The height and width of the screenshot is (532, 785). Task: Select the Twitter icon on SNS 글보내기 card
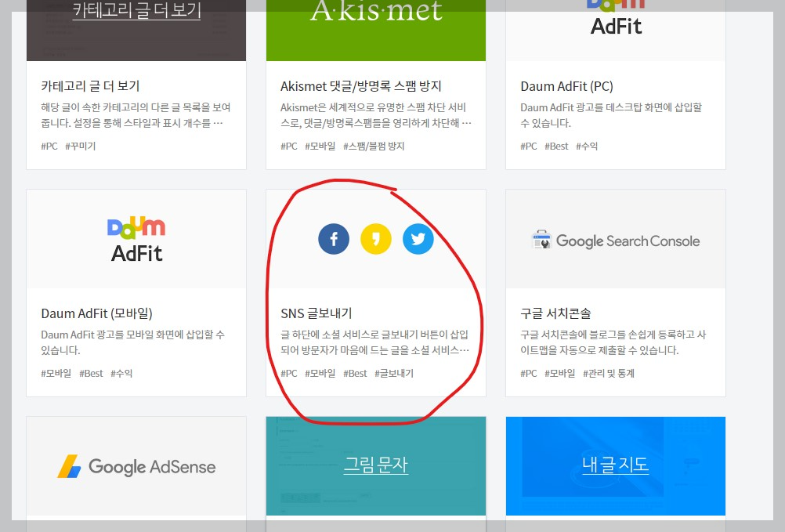pyautogui.click(x=418, y=239)
